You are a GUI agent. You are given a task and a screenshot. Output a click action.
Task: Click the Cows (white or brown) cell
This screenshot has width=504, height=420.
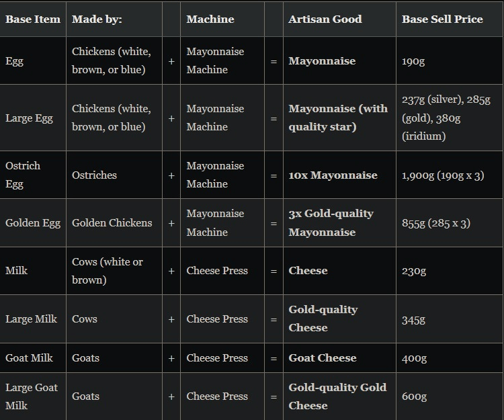pyautogui.click(x=108, y=271)
